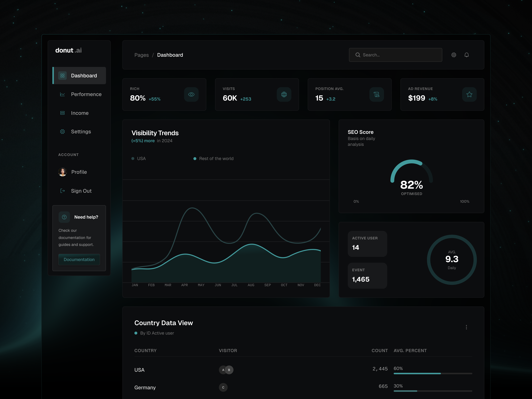Toggle Rest of the world legend series

click(213, 158)
